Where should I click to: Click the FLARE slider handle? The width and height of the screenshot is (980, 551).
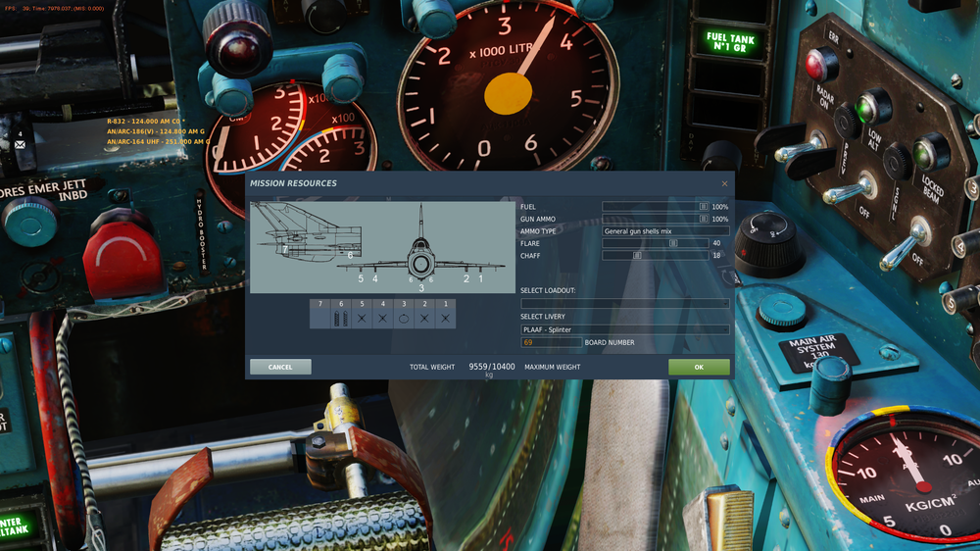[673, 243]
